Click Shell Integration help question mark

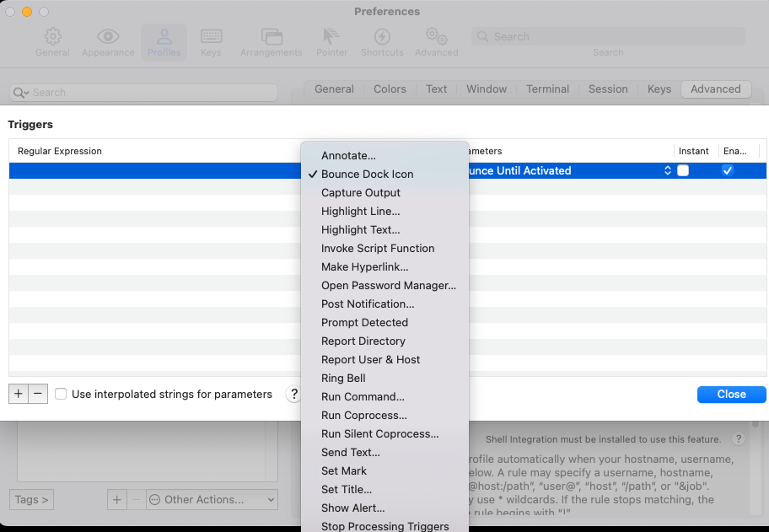pyautogui.click(x=738, y=439)
